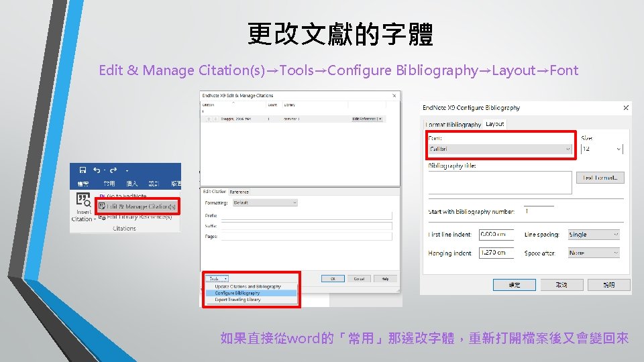
Task: Expand the Insert Citation dropdown arrow
Action: point(95,219)
